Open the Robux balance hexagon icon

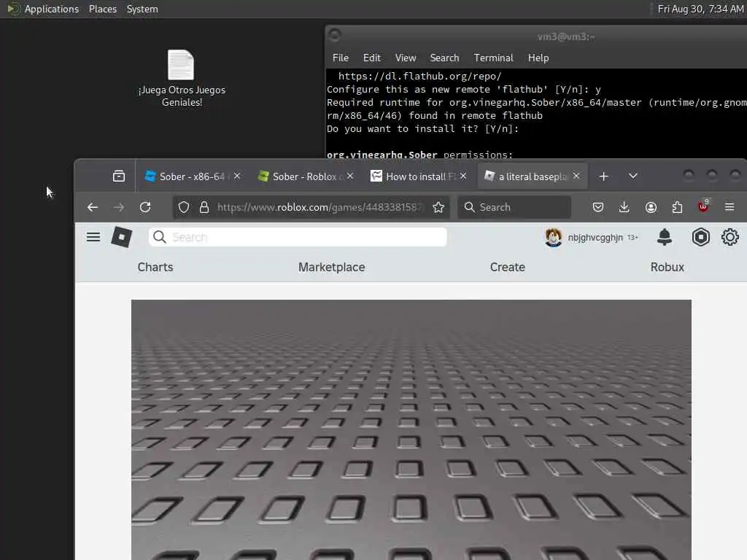701,237
